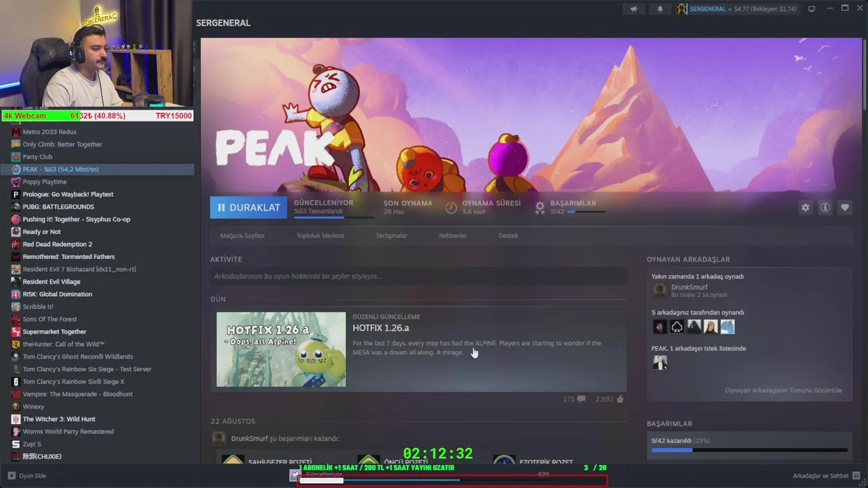Open Arkadaşlar ve Sohbet chat icon
This screenshot has height=488, width=868.
[856, 476]
